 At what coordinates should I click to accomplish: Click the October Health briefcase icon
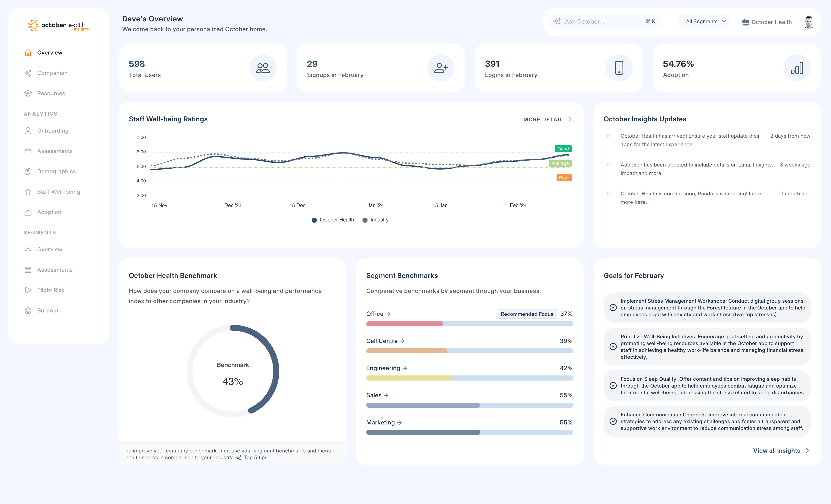pos(746,22)
